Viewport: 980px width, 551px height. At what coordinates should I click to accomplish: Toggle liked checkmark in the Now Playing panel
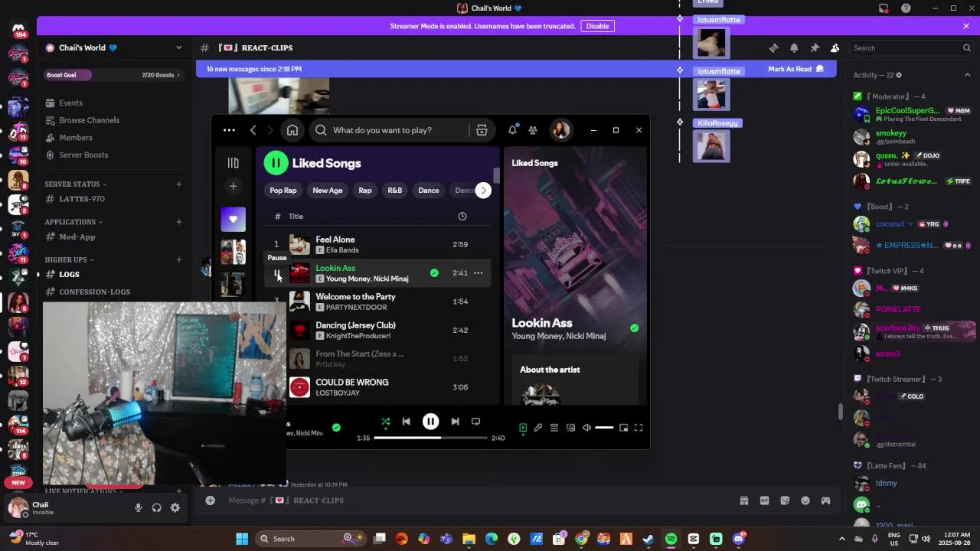[634, 328]
